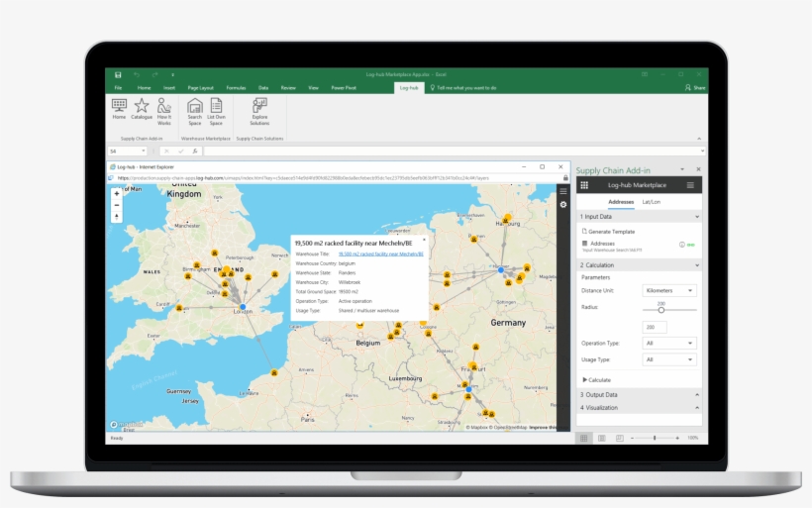Open the map settings gear

(562, 205)
